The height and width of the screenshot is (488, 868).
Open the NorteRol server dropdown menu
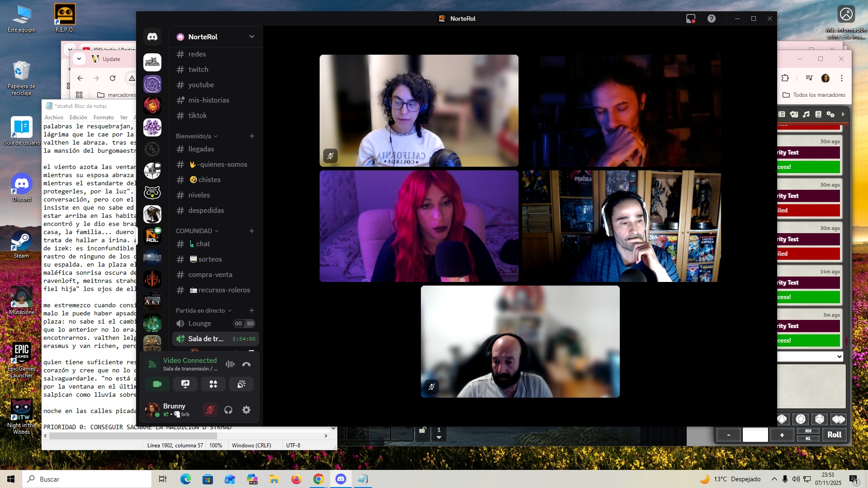[x=251, y=37]
